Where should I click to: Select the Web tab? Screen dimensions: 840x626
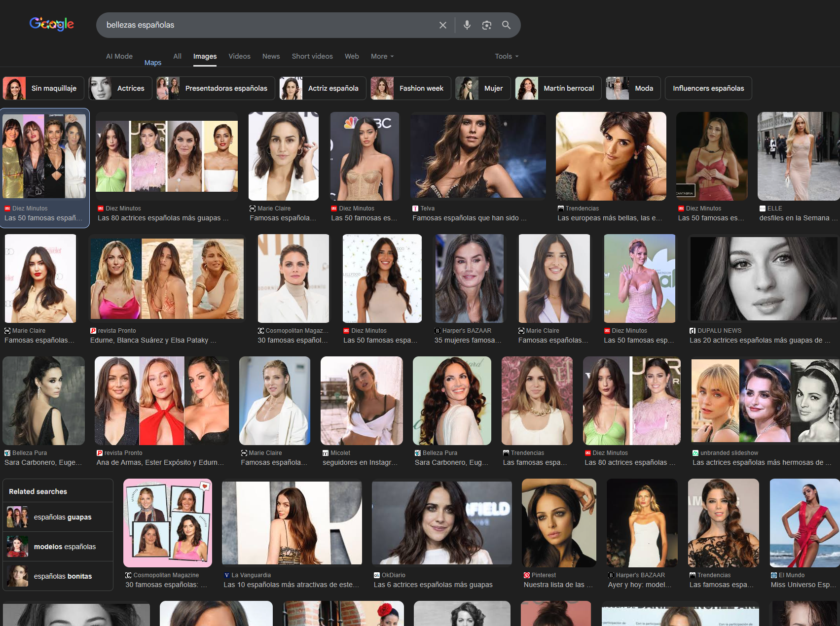[x=352, y=56]
